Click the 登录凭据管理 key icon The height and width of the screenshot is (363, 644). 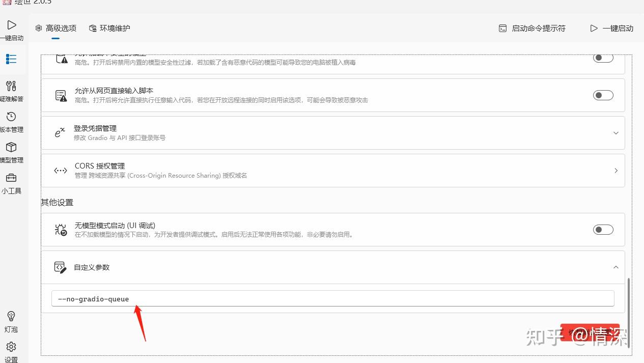(x=60, y=132)
